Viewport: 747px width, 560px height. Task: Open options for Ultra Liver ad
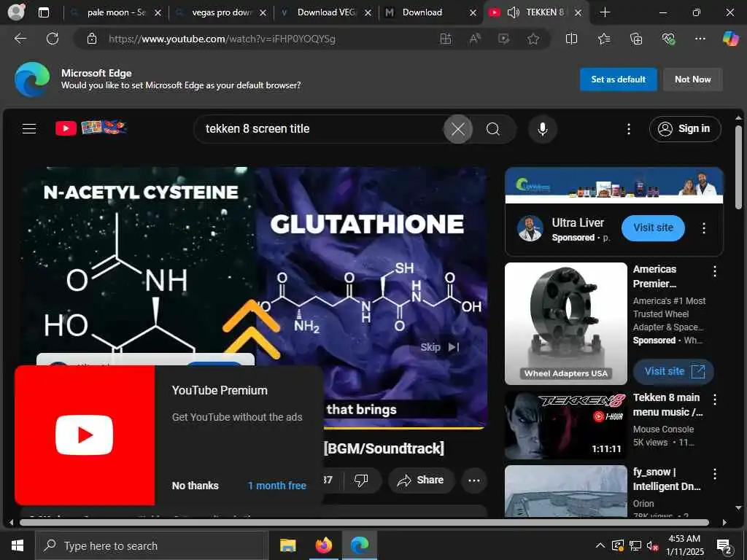tap(704, 228)
